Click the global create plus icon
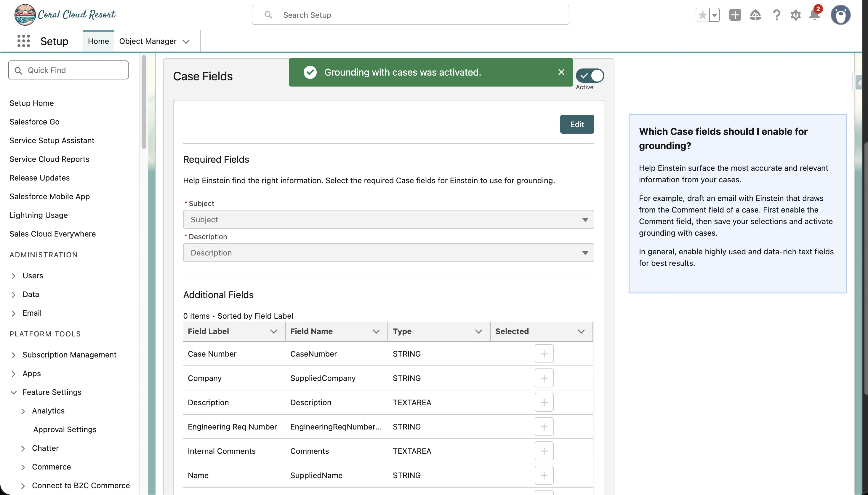Viewport: 868px width, 495px height. (x=735, y=15)
